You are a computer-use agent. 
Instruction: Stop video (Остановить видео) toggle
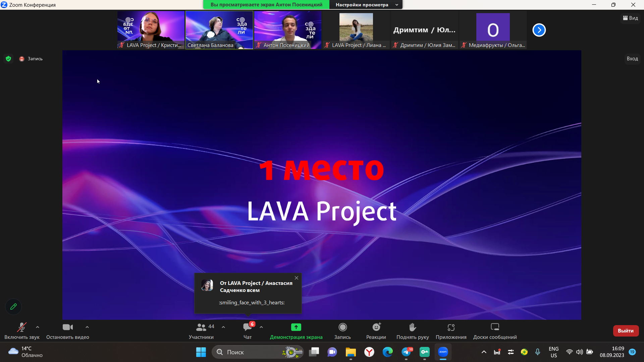click(x=67, y=327)
